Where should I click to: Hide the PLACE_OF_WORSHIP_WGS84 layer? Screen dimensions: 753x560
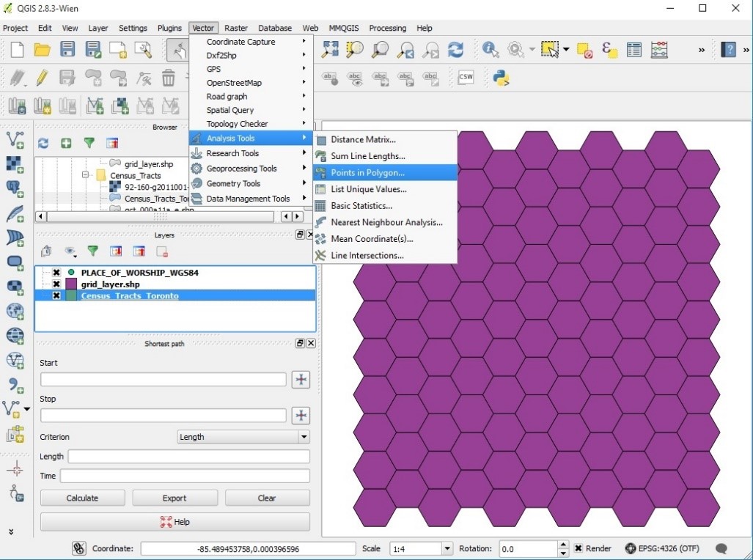pos(56,272)
